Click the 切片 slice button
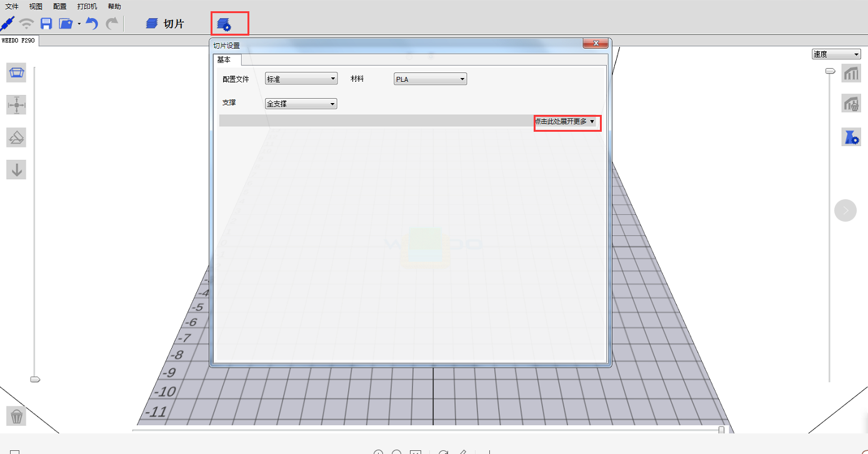The height and width of the screenshot is (454, 868). click(166, 24)
